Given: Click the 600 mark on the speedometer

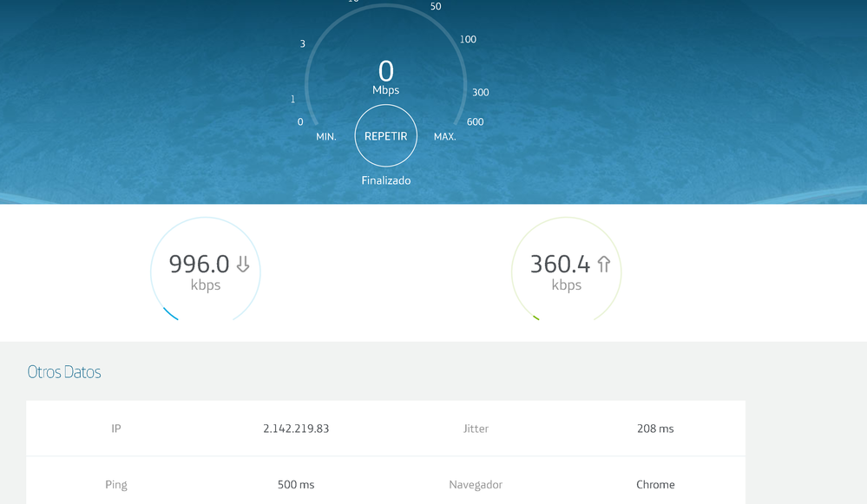Looking at the screenshot, I should [475, 122].
